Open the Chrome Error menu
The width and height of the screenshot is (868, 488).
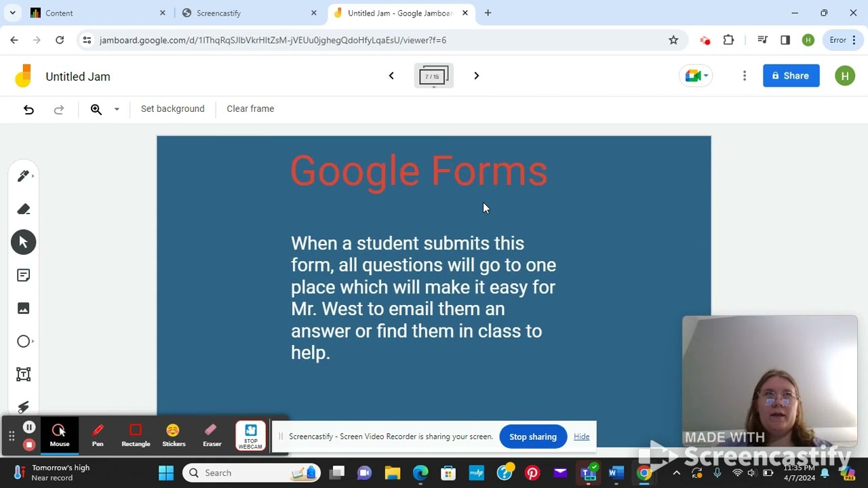[844, 40]
